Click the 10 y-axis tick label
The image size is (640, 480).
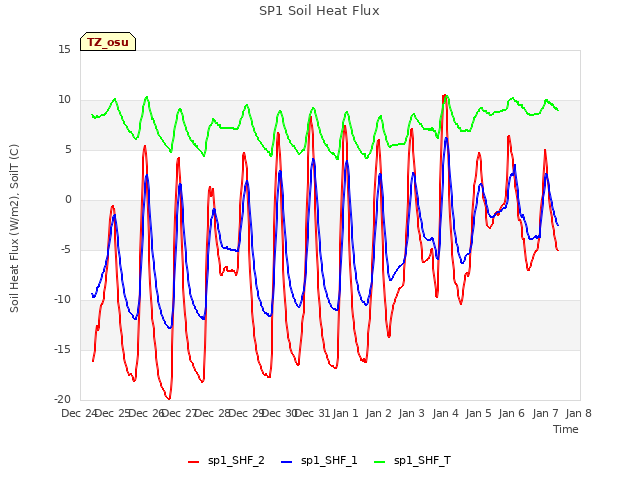[x=64, y=100]
